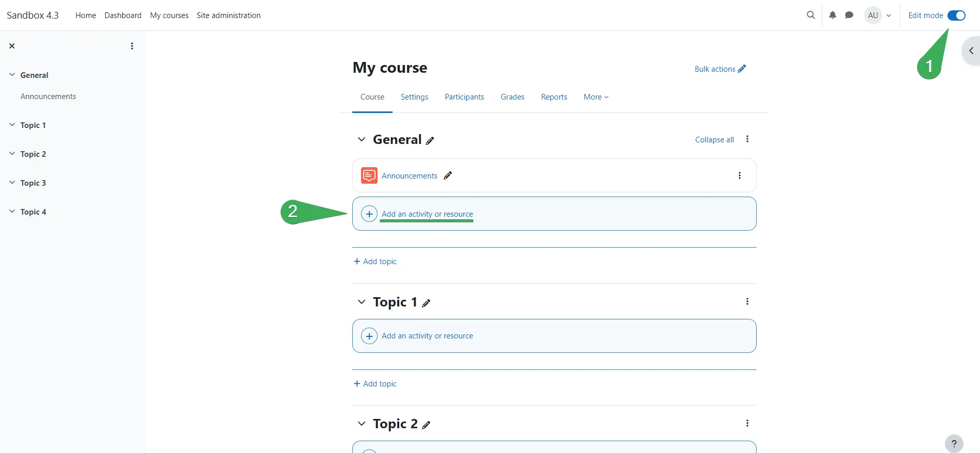Click the help question mark button
The width and height of the screenshot is (980, 453).
(x=954, y=443)
